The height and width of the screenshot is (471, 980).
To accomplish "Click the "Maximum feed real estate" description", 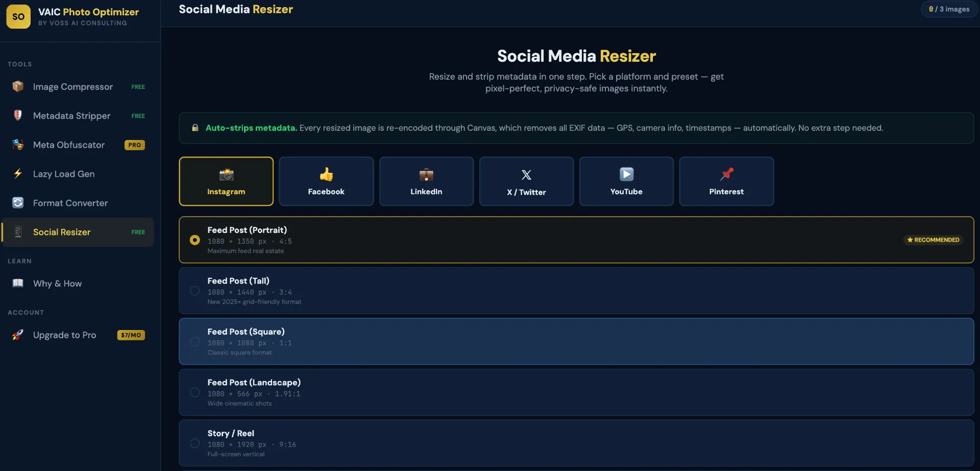I will coord(246,251).
